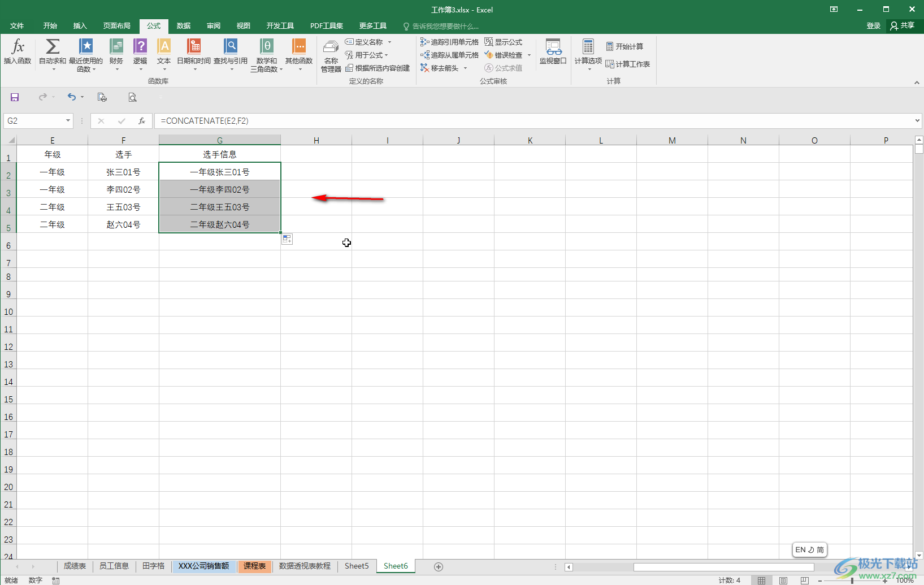Click the macro record icon in status bar
Image resolution: width=924 pixels, height=585 pixels.
point(55,580)
